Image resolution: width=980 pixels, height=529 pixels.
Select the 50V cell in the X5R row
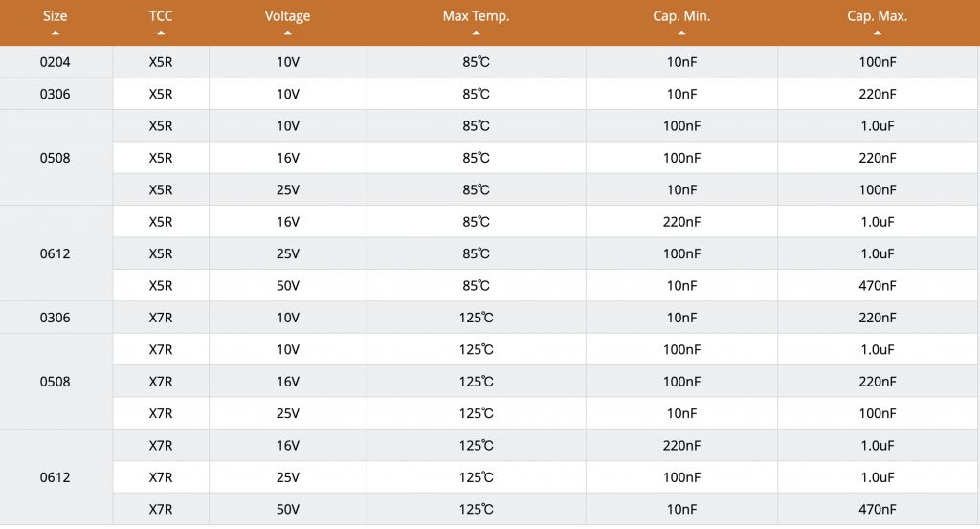(287, 285)
